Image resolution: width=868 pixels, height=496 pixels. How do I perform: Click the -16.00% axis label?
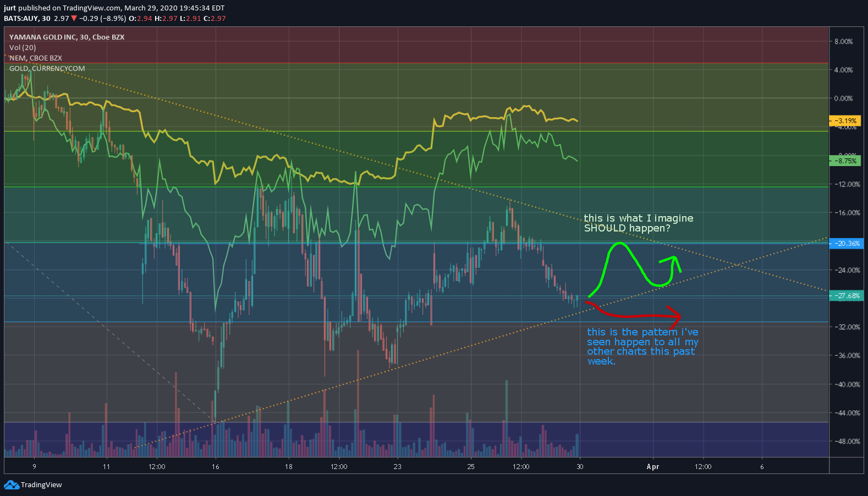click(846, 213)
